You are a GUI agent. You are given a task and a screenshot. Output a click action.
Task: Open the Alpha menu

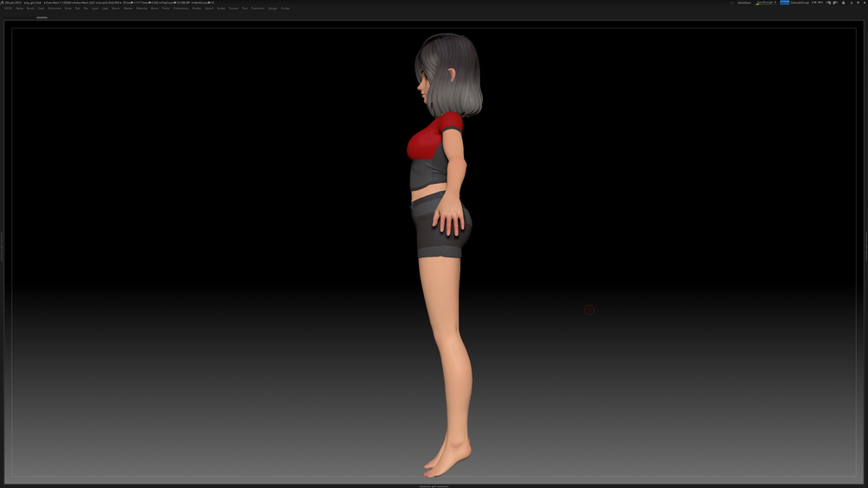click(19, 9)
